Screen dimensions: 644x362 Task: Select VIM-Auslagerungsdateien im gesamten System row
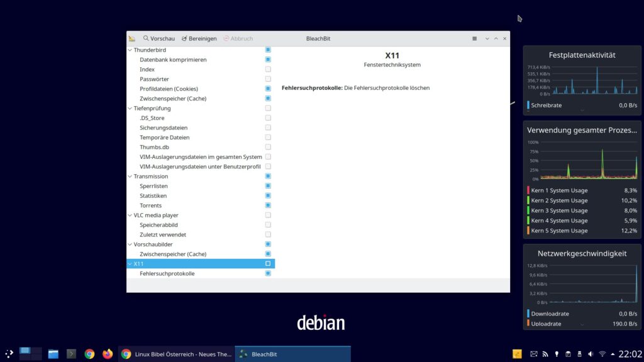(201, 156)
